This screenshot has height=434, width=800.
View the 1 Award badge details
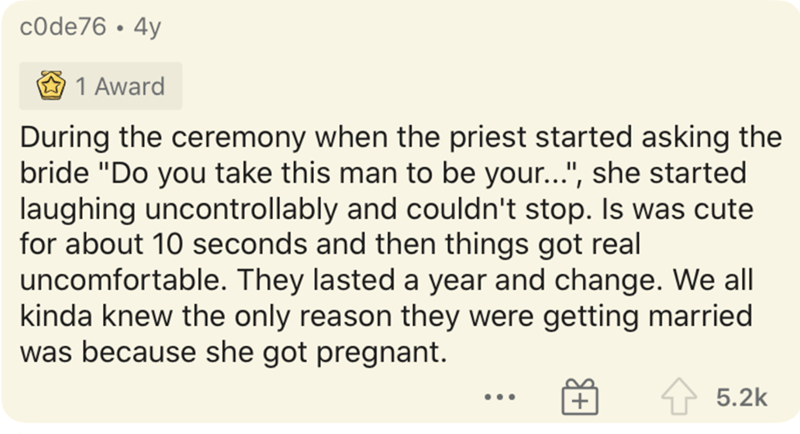click(101, 86)
